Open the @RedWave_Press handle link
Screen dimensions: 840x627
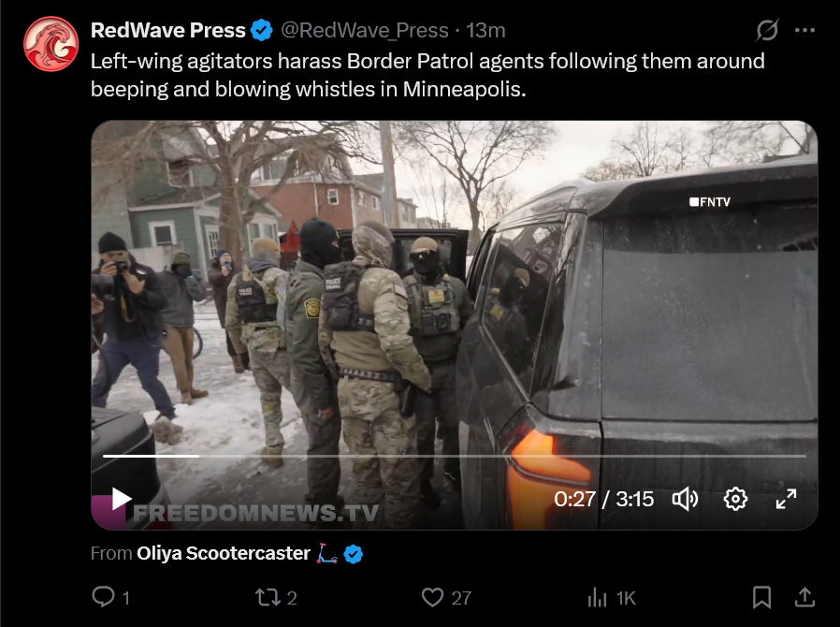(364, 31)
